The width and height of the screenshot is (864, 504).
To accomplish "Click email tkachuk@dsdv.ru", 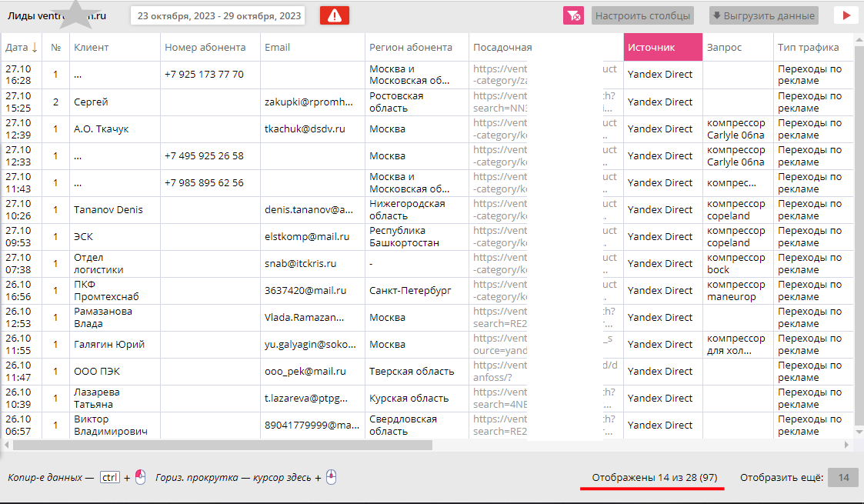I will pos(305,129).
